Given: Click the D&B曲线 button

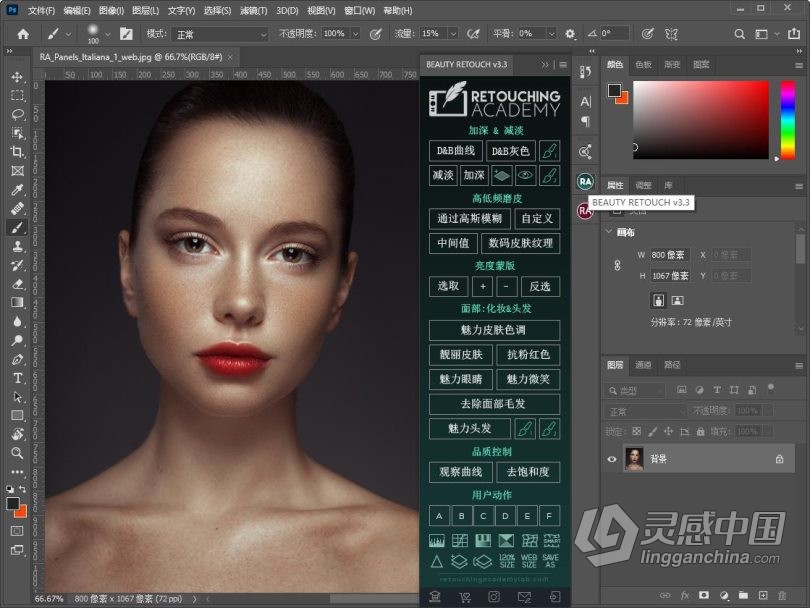Looking at the screenshot, I should 456,151.
